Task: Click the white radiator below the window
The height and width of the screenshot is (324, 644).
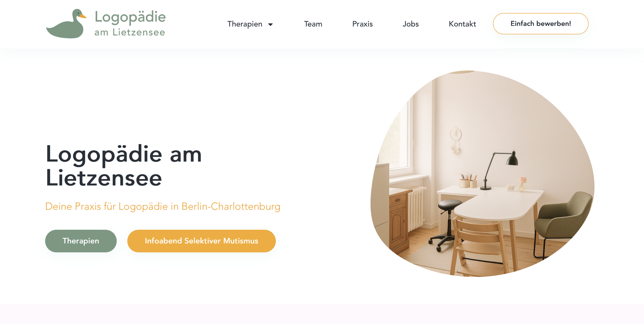Action: (x=416, y=209)
